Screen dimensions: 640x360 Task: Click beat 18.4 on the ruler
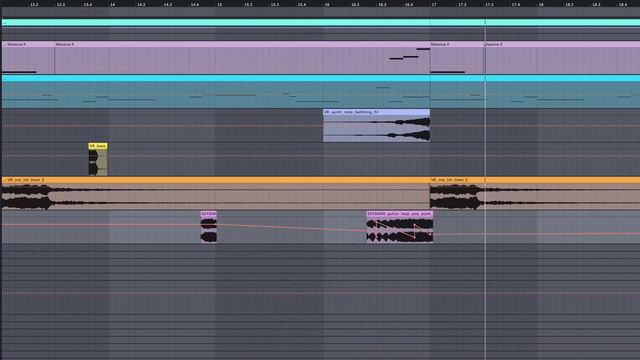tap(623, 4)
